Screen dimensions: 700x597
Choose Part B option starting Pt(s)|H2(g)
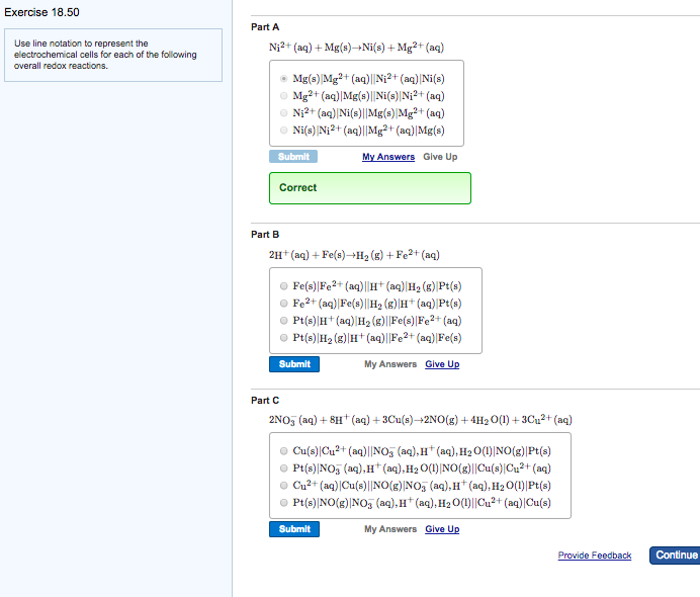pyautogui.click(x=284, y=338)
